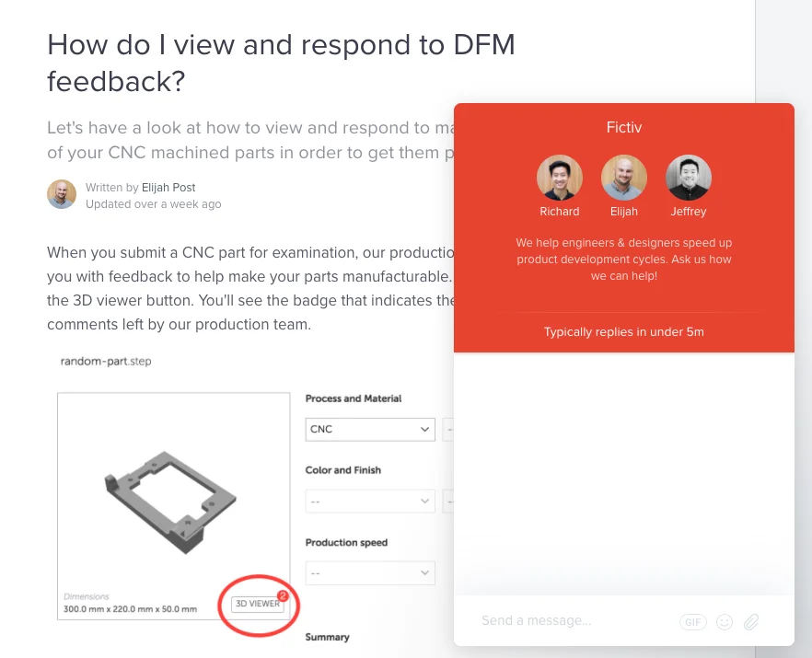This screenshot has width=812, height=658.
Task: Attach a file with the paperclip icon
Action: click(751, 622)
